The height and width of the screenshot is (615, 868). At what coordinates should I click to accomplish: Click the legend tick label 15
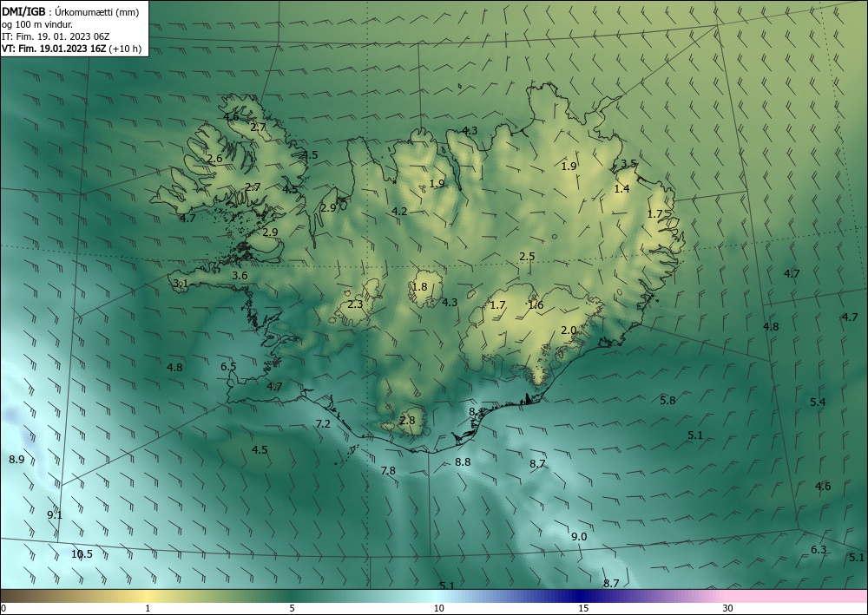[583, 608]
